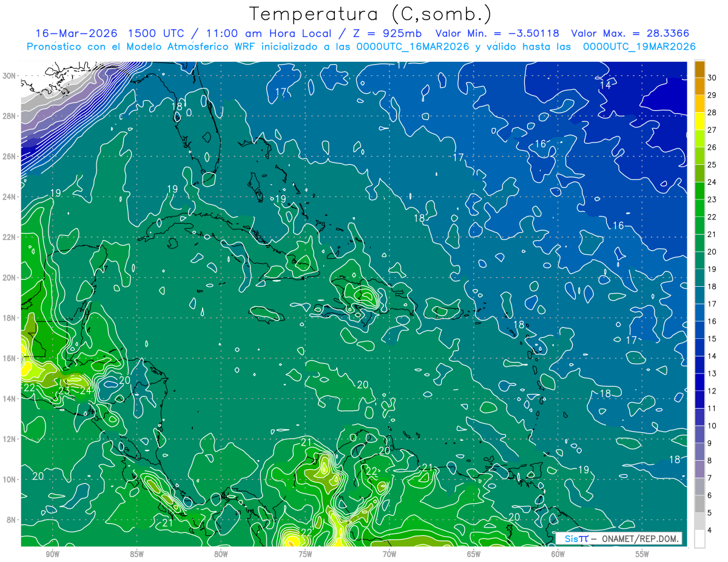
Task: Click the 12N latitude axis label
Action: [x=10, y=439]
